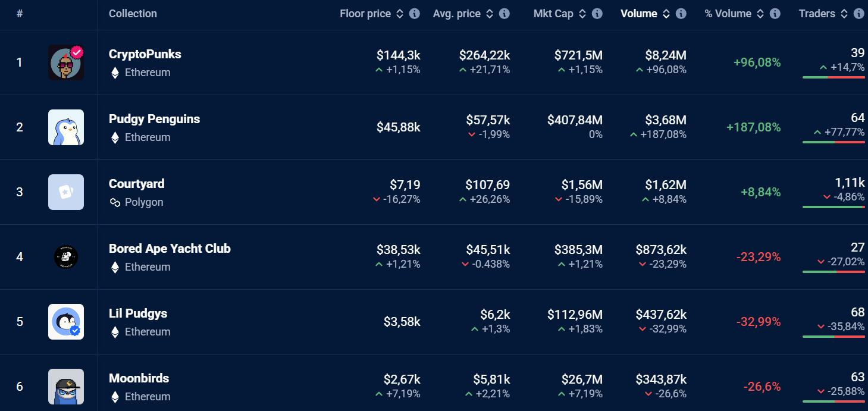Open the info tooltip beside Mkt Cap
Screen dimensions: 868x411
point(596,13)
